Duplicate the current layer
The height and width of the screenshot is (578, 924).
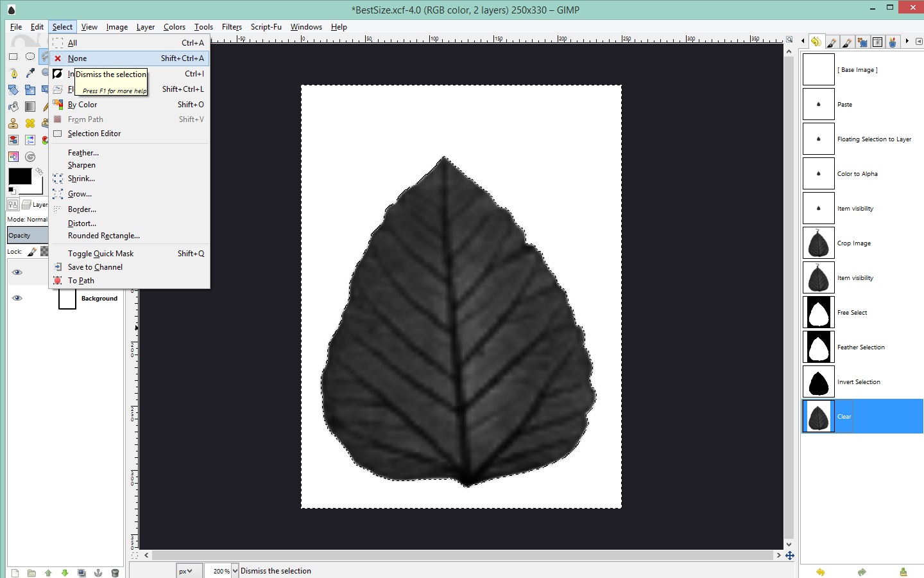pyautogui.click(x=81, y=573)
